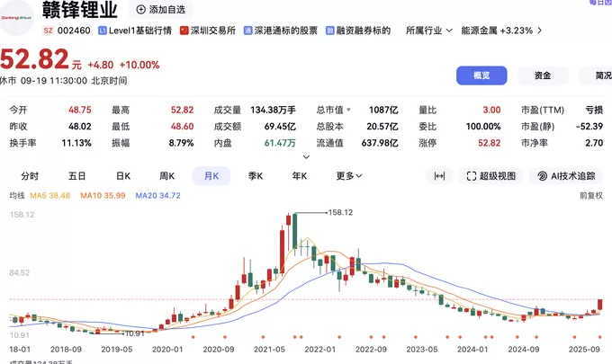Open AI技术追踪 tool

point(566,176)
